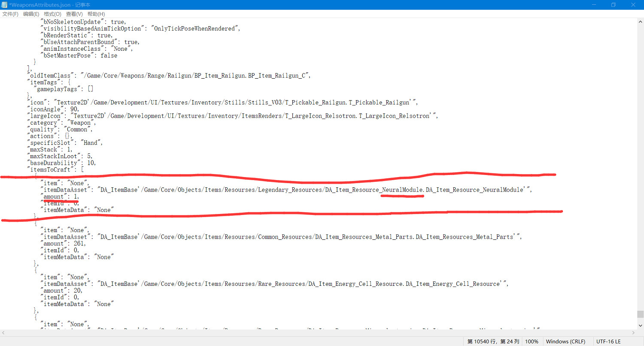Minimize the Notepad window
This screenshot has width=644, height=346.
click(x=594, y=5)
